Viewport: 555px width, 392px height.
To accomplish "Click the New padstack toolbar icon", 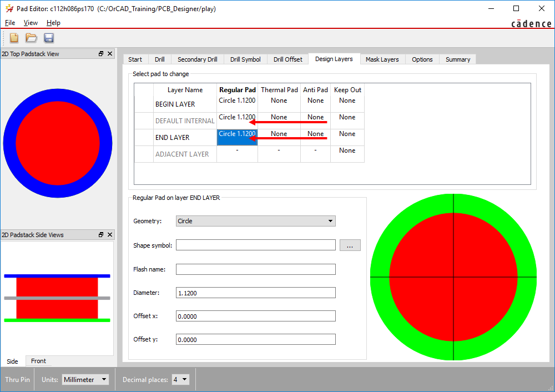I will coord(14,38).
